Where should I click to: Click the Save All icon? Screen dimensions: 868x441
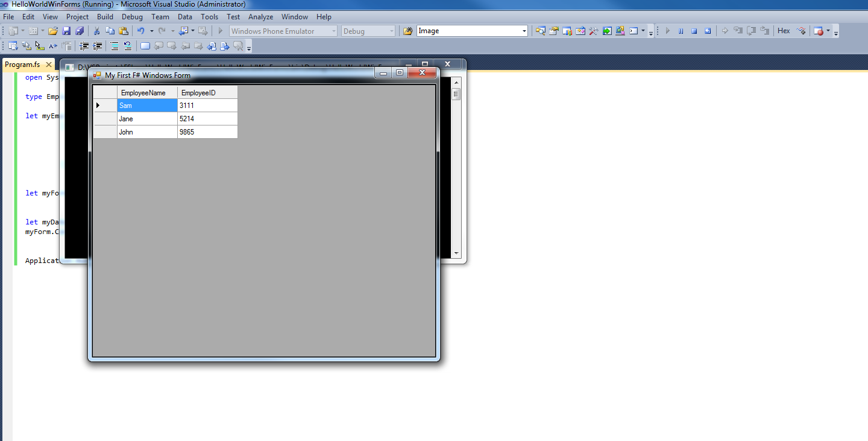(x=80, y=30)
